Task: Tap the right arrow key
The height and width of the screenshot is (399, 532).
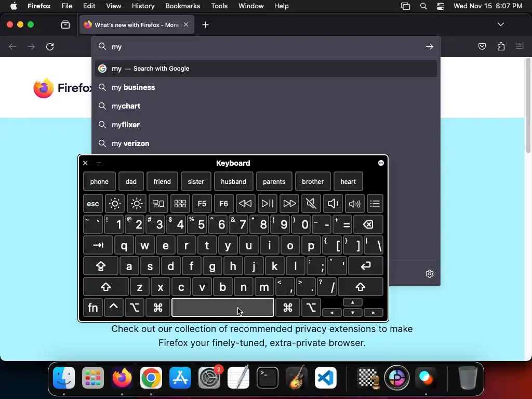Action: click(x=374, y=313)
